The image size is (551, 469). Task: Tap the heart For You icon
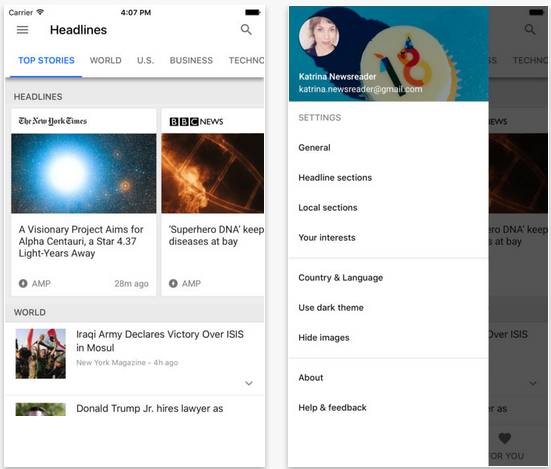pos(505,438)
